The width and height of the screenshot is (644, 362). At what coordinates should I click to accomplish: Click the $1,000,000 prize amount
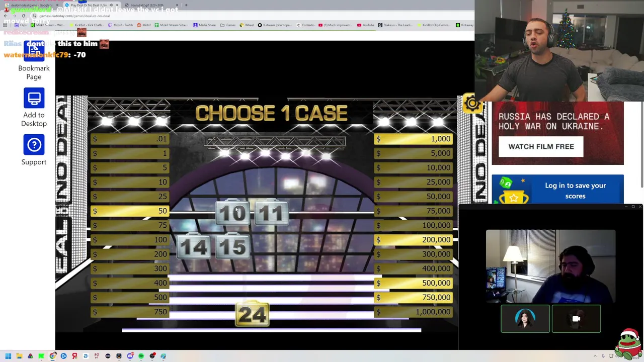click(414, 312)
